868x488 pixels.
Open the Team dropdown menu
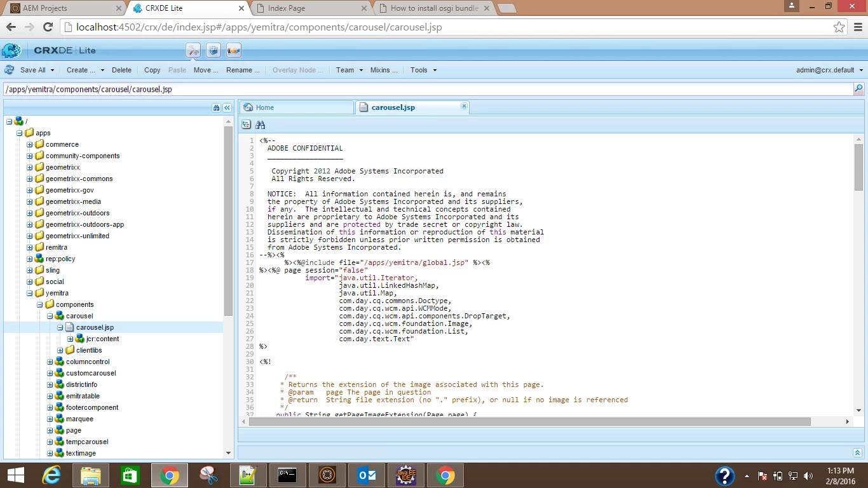coord(349,70)
